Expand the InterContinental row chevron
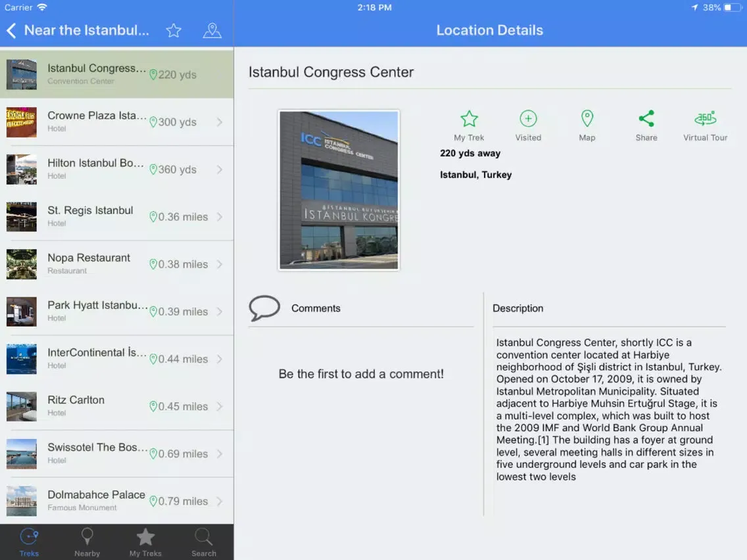 [x=220, y=359]
